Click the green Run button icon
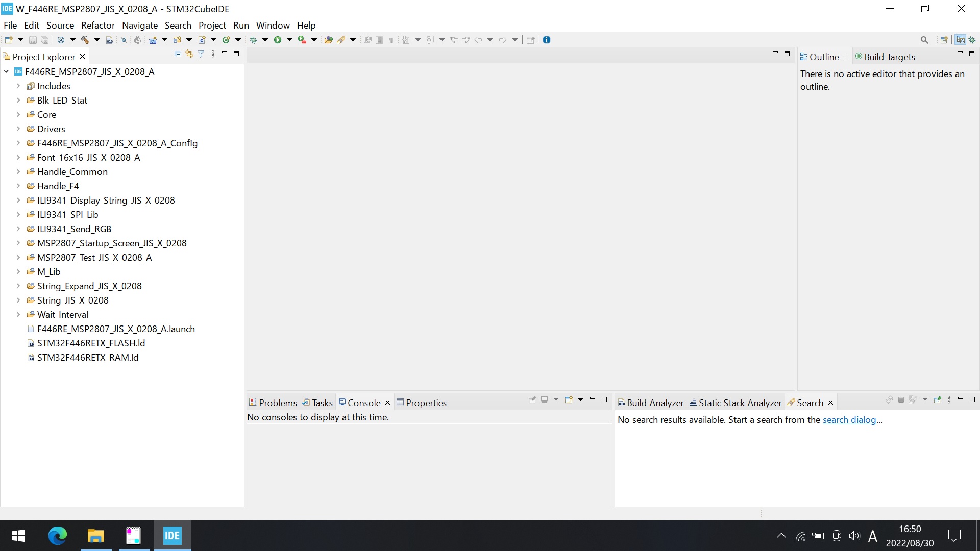 (x=278, y=40)
